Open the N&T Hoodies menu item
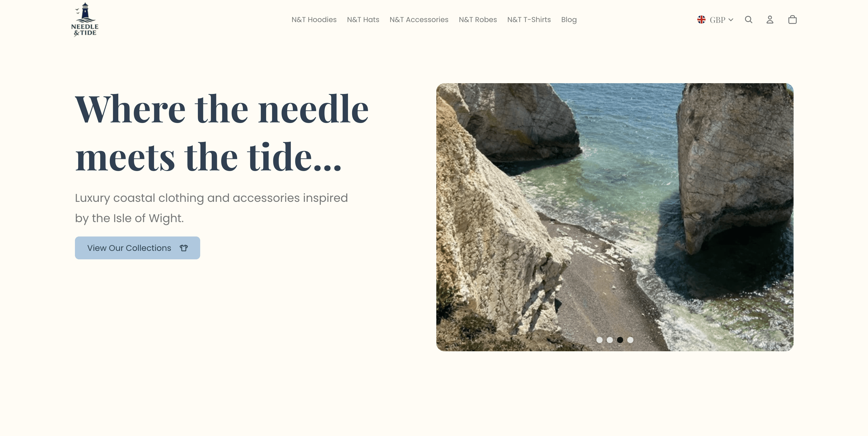 (314, 20)
